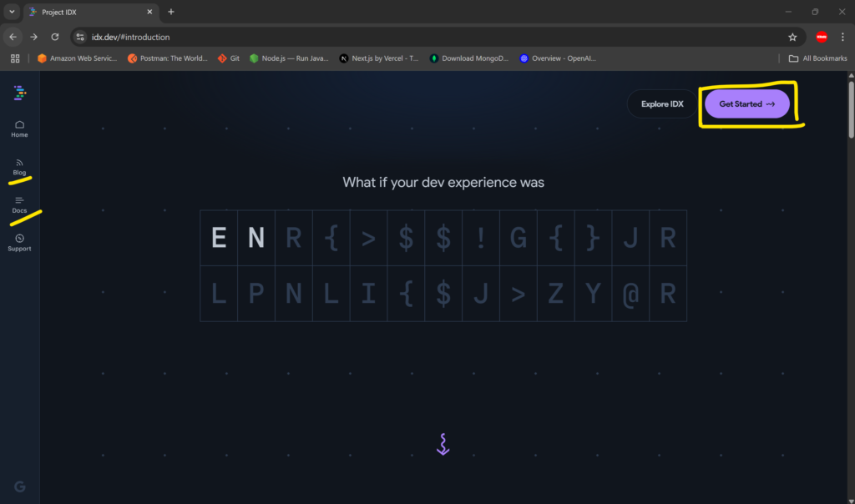This screenshot has height=504, width=855.
Task: Click the red extension icon in toolbar
Action: coord(822,37)
